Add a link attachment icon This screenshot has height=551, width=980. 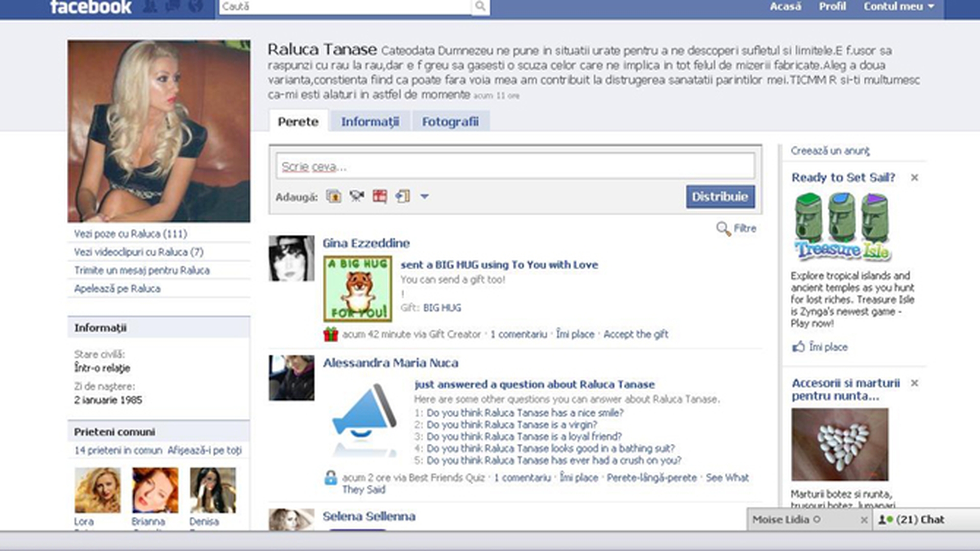coord(403,196)
